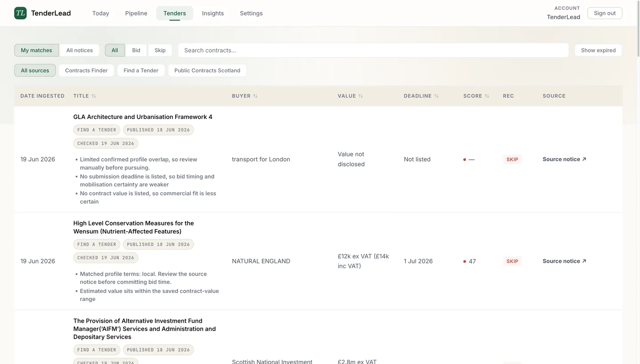Click the Scottish National Investment buyer cell
The width and height of the screenshot is (640, 364).
click(272, 361)
